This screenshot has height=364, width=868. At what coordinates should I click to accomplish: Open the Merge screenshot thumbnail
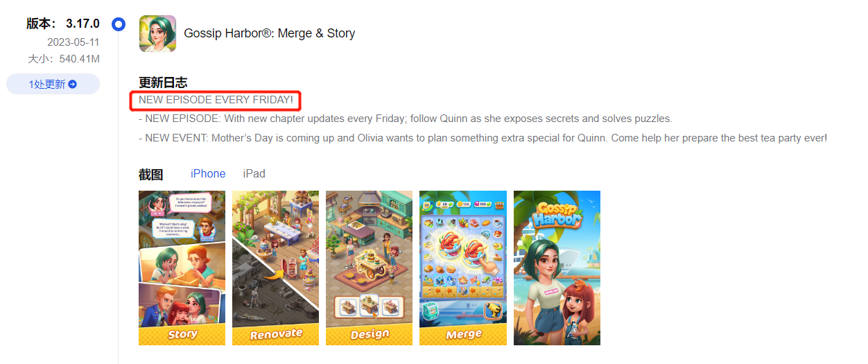(x=463, y=268)
